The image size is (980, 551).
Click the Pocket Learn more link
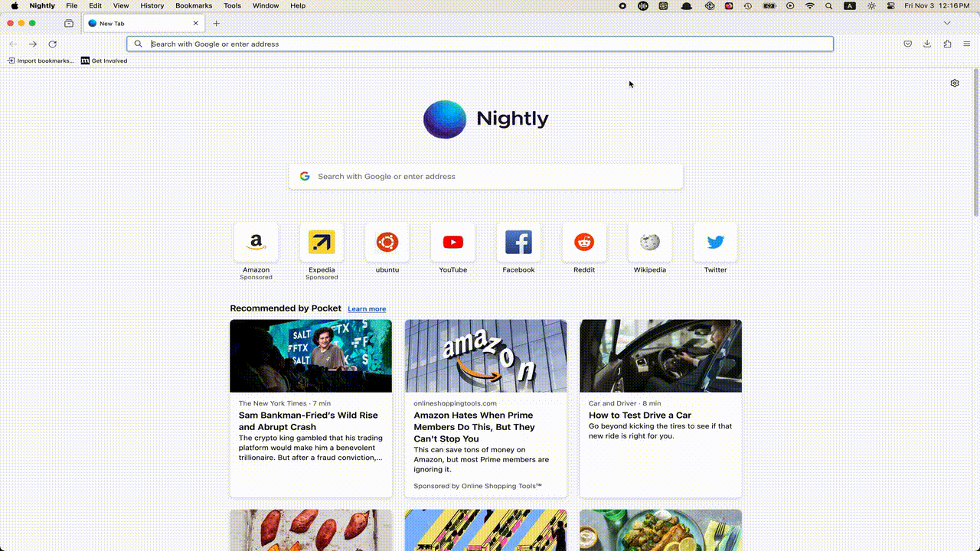point(367,309)
